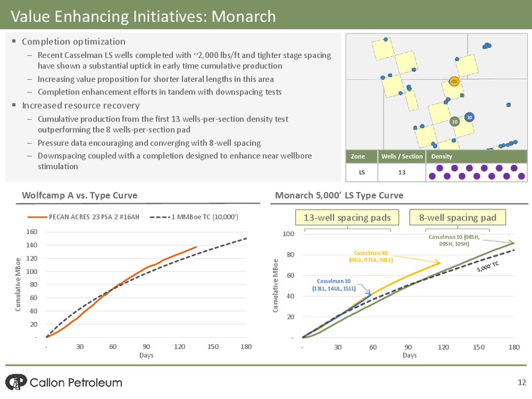The image size is (532, 399).
Task: Click the 5,000' TC curve label
Action: [488, 267]
